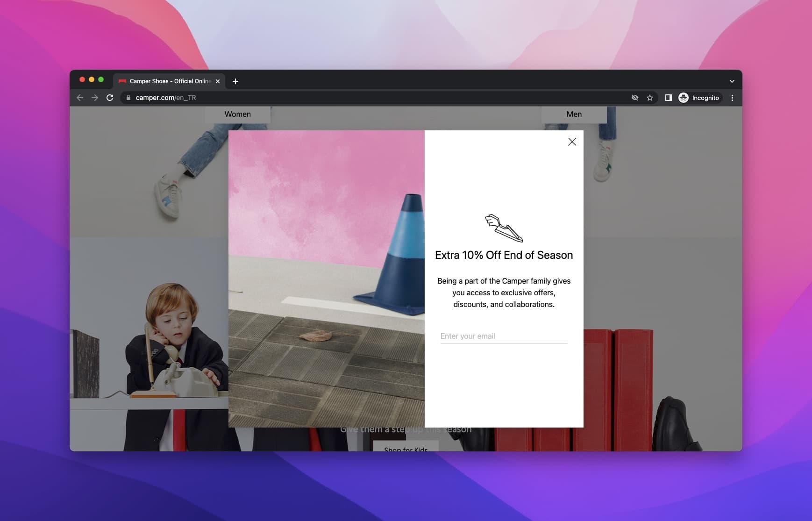Click the shoe icon in the popup

tap(504, 228)
